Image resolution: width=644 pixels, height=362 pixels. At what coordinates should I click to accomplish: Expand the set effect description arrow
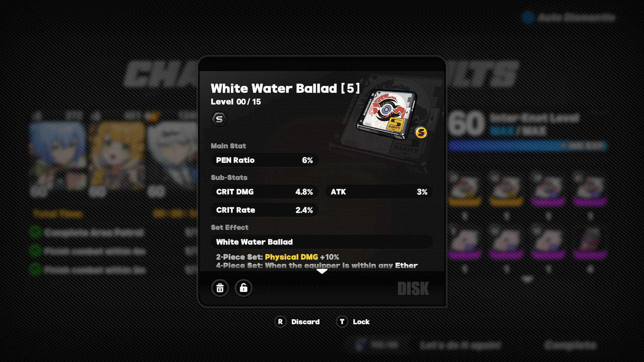click(x=322, y=271)
